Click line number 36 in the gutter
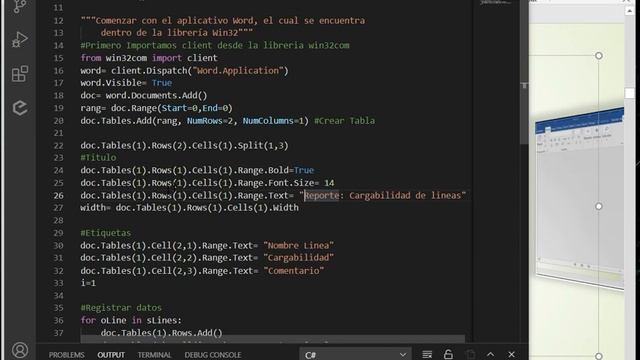 coord(58,320)
